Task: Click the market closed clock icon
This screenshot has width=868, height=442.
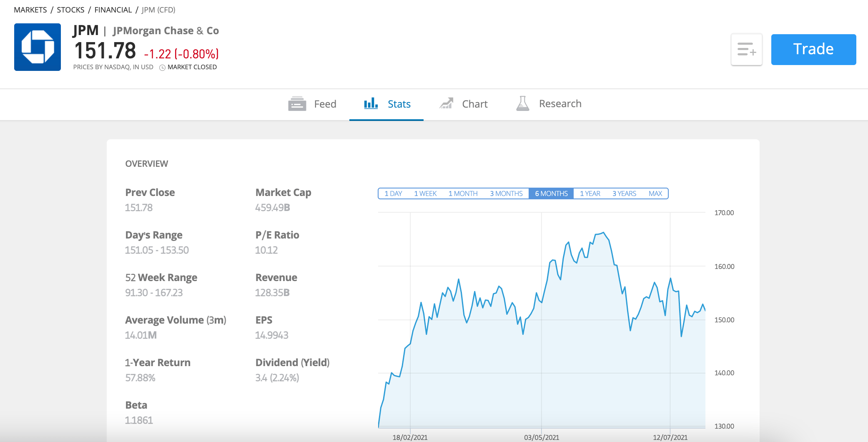Action: pyautogui.click(x=163, y=68)
